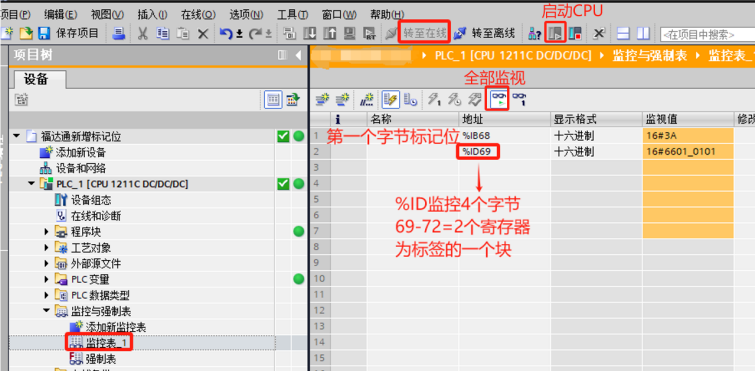Open the 选项(N) menu
This screenshot has width=756, height=371.
[246, 14]
